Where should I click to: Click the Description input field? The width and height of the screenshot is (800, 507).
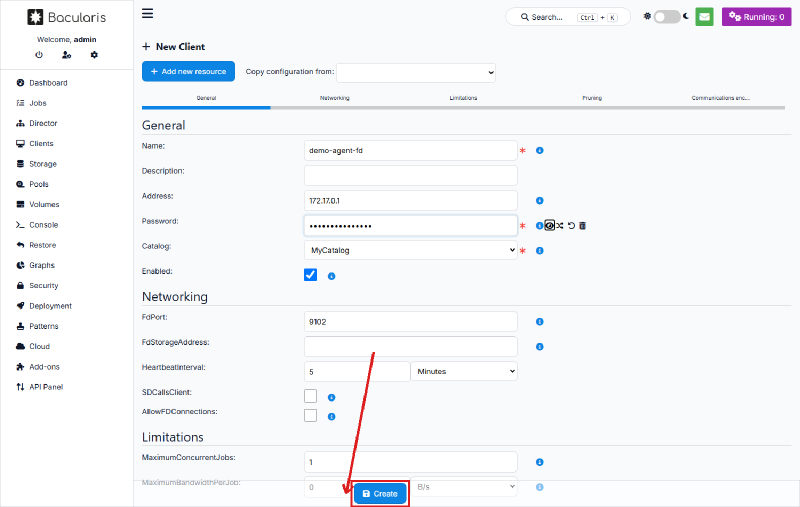tap(411, 175)
